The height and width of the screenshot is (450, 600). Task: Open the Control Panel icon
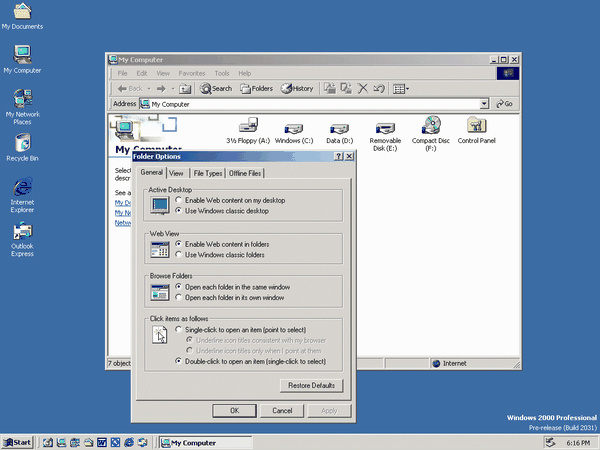476,130
